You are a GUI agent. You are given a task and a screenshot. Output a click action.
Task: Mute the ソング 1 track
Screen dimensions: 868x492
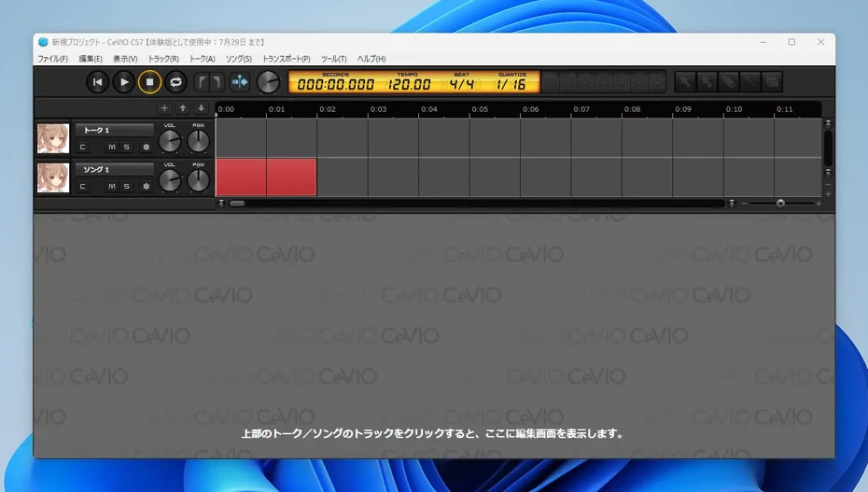point(112,187)
